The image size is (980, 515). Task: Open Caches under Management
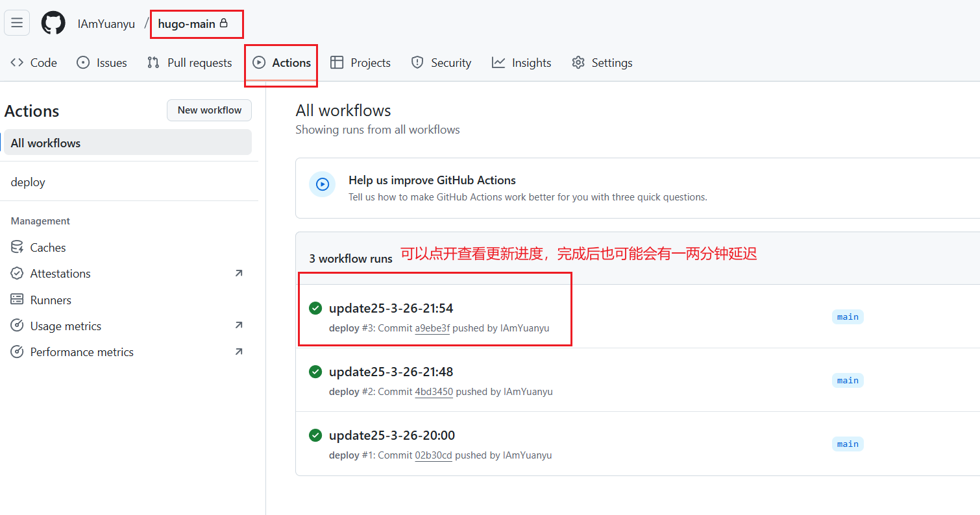47,248
